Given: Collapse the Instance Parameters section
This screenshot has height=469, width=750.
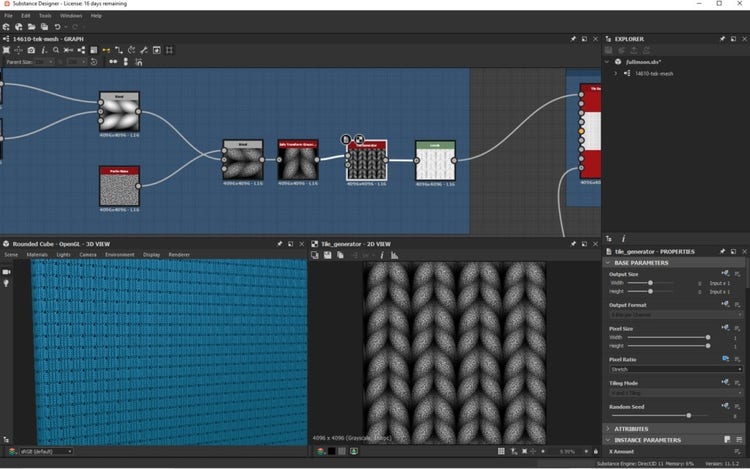Looking at the screenshot, I should point(608,440).
